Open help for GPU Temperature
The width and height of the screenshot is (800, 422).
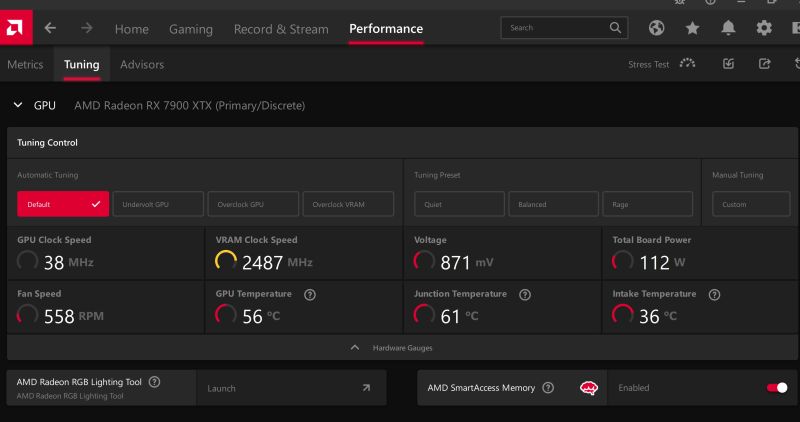(310, 294)
